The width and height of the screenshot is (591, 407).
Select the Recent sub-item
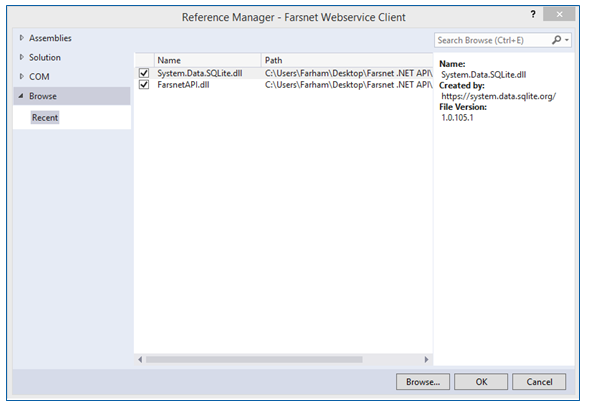coord(45,118)
